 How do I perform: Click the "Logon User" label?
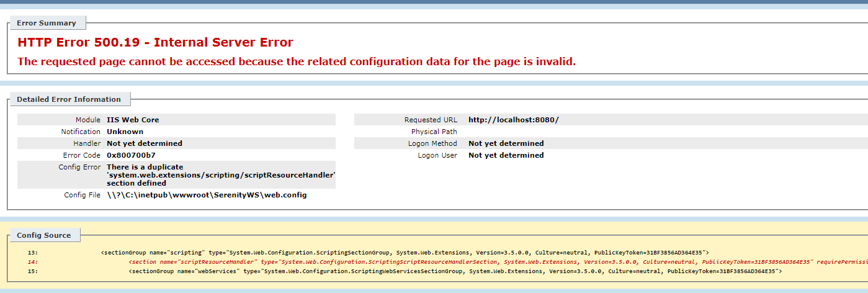[437, 155]
